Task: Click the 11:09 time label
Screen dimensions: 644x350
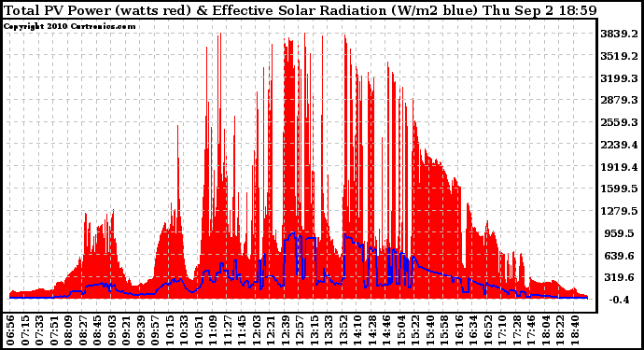Action: 213,330
